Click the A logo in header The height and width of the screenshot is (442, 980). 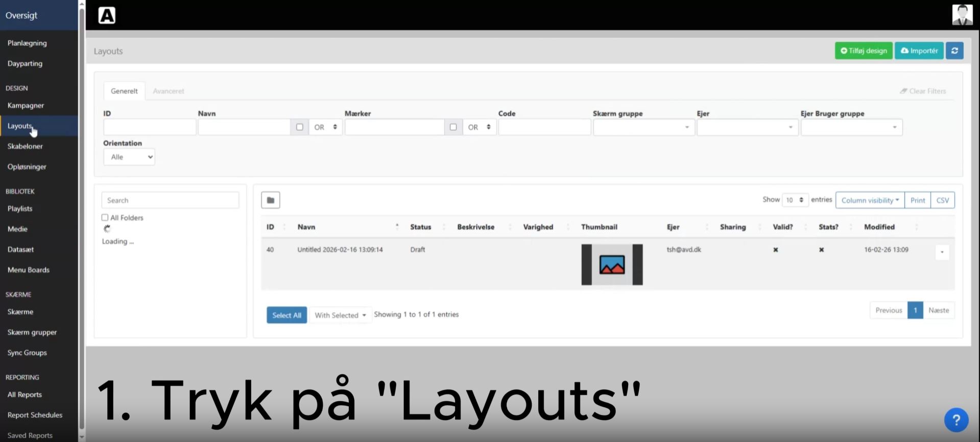pos(107,15)
